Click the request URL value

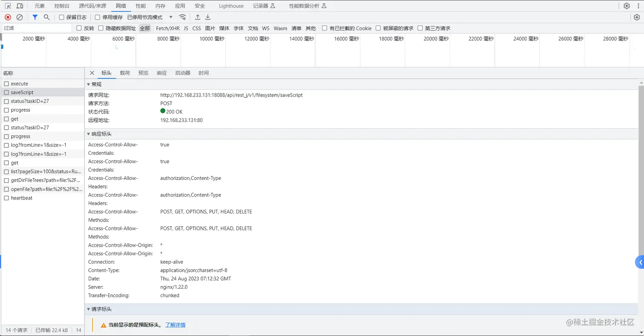click(231, 95)
